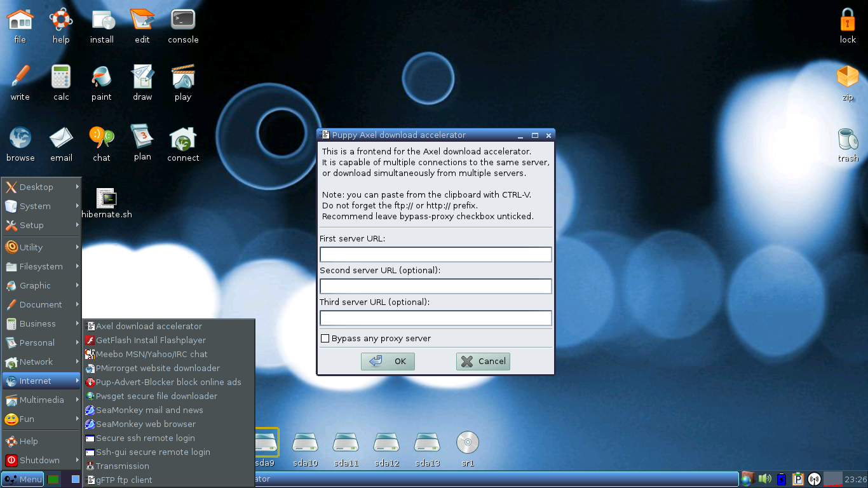Expand the Multimedia submenu
This screenshot has width=868, height=488.
click(x=41, y=400)
